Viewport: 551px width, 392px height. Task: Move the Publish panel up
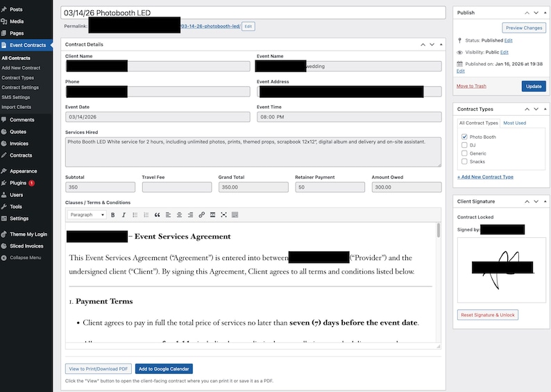(x=527, y=12)
